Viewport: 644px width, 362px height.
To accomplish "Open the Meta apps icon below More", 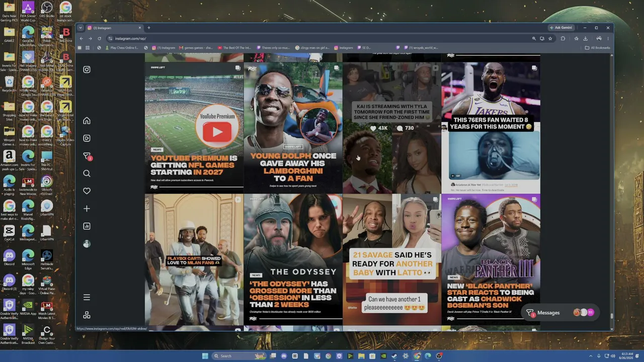I will [87, 315].
